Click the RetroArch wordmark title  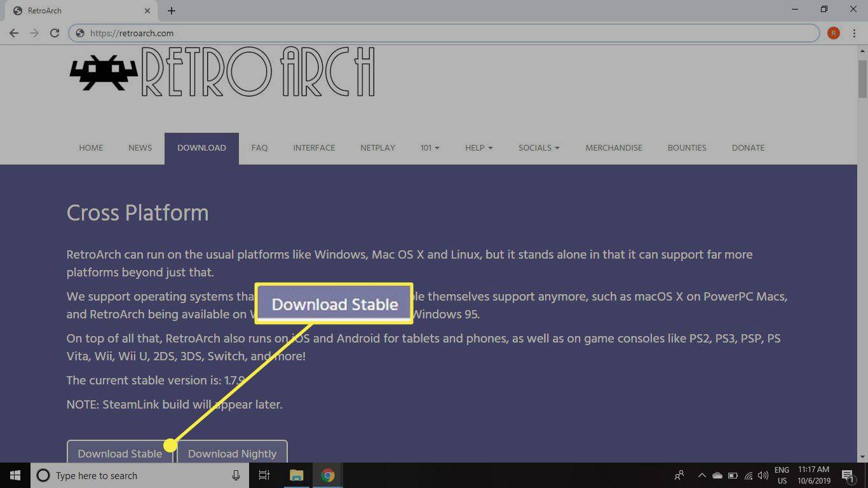coord(257,72)
